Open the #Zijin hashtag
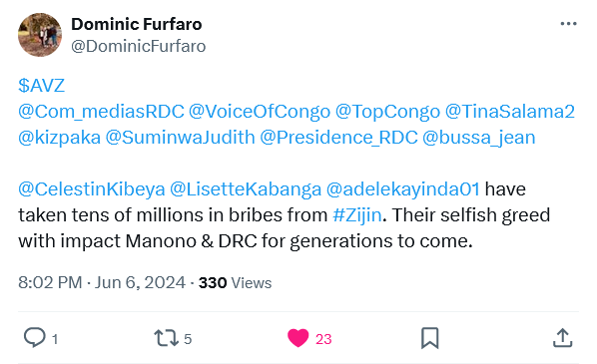The height and width of the screenshot is (364, 597). [x=357, y=214]
